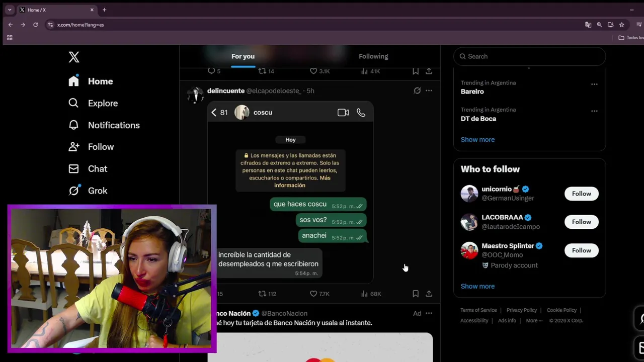Open Chat from the sidebar
Screen dimensions: 644x362
click(88, 169)
